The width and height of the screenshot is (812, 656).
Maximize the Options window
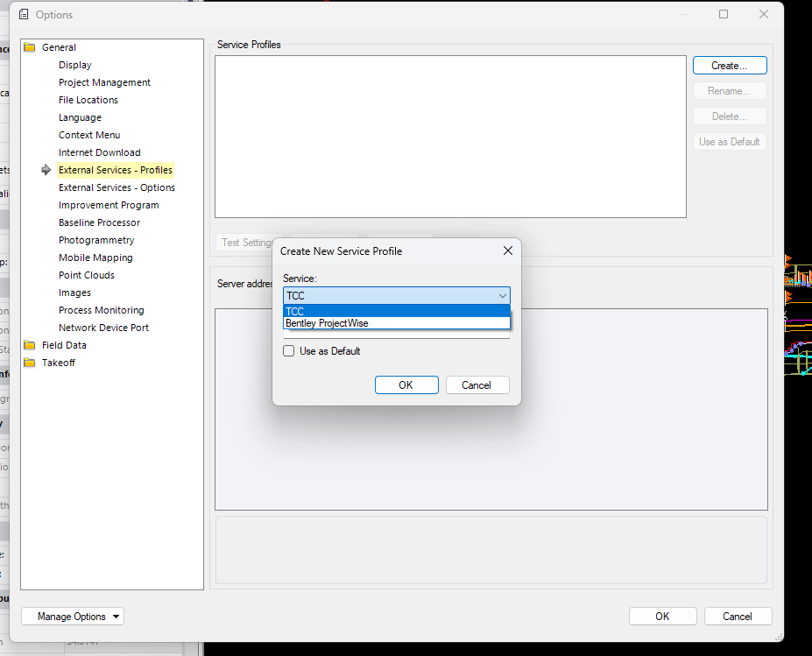pyautogui.click(x=724, y=14)
